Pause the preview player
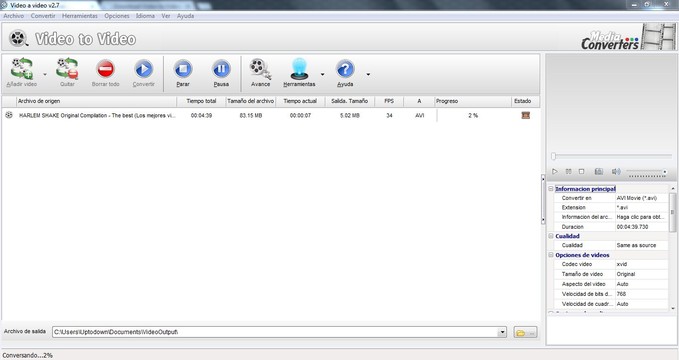679x360 pixels. pyautogui.click(x=569, y=172)
